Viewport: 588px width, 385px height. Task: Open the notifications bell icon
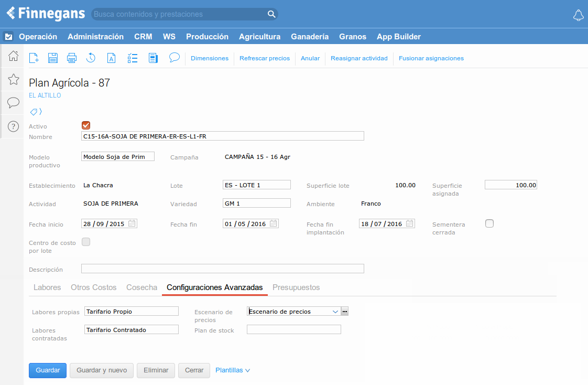pos(578,15)
